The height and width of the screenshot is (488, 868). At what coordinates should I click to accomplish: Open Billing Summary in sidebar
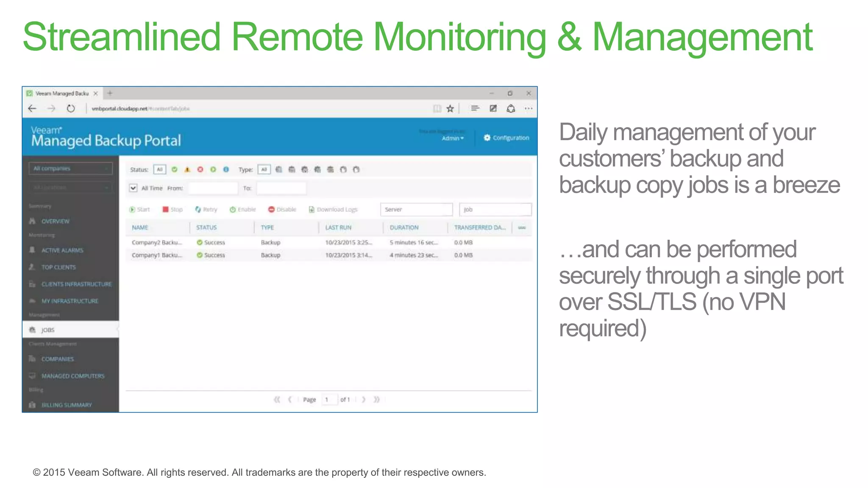point(66,405)
